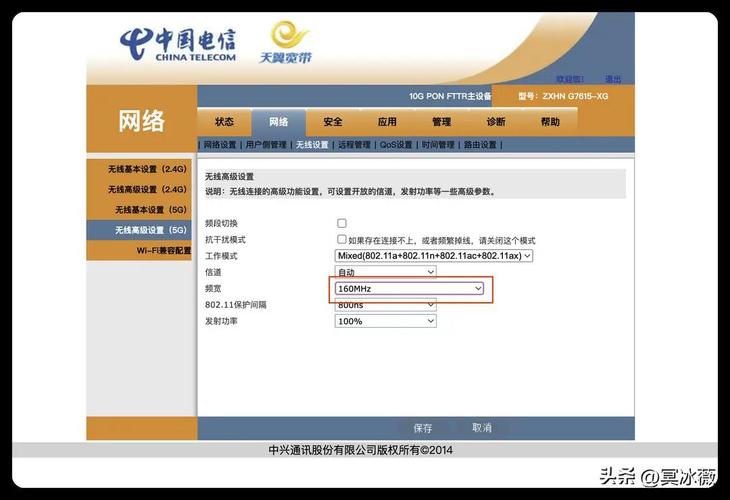730x500 pixels.
Task: Click the 天翼宽带 logo
Action: (x=285, y=42)
